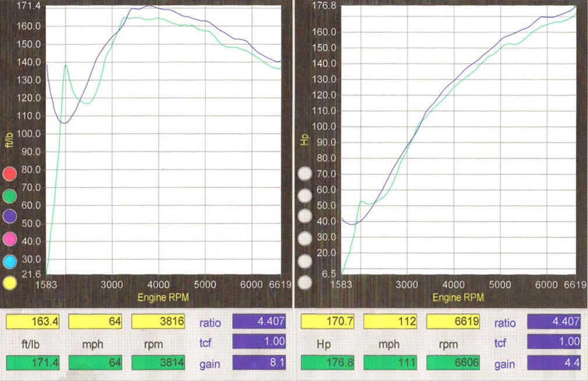Click the yellow 112 mph field
Screen dimensions: 588x381
[x=390, y=322]
